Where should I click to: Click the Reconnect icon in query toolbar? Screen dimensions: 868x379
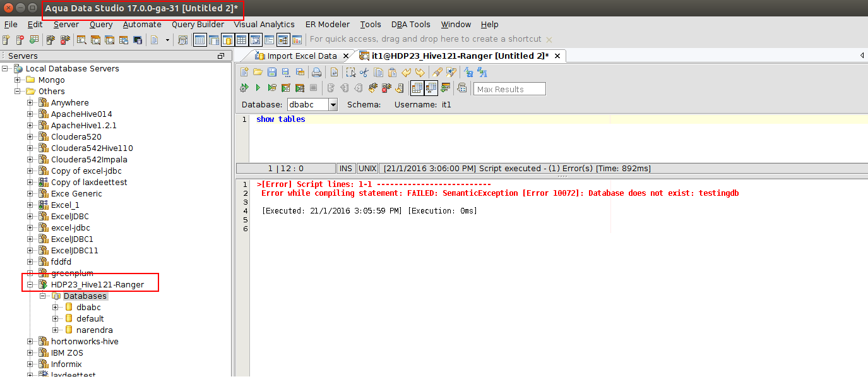click(x=373, y=87)
